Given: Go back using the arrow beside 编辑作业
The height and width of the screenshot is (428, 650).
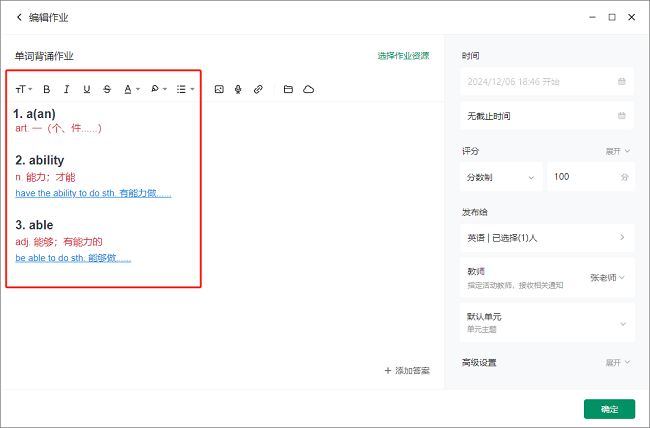Looking at the screenshot, I should [x=18, y=17].
